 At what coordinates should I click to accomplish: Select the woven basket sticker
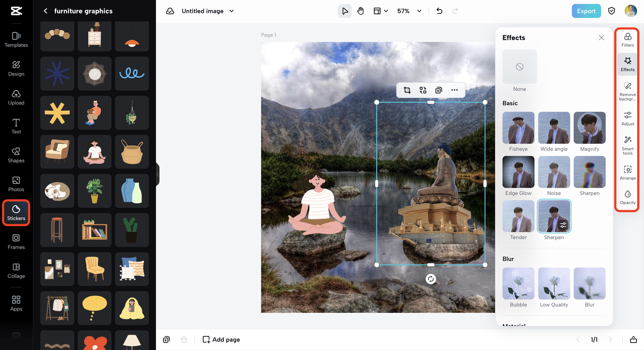pyautogui.click(x=132, y=152)
